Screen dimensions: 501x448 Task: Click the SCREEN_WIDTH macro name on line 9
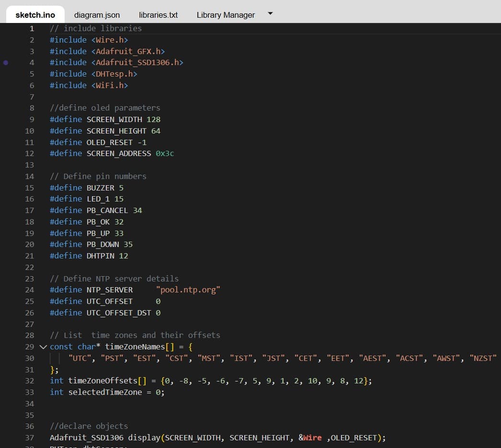point(114,120)
